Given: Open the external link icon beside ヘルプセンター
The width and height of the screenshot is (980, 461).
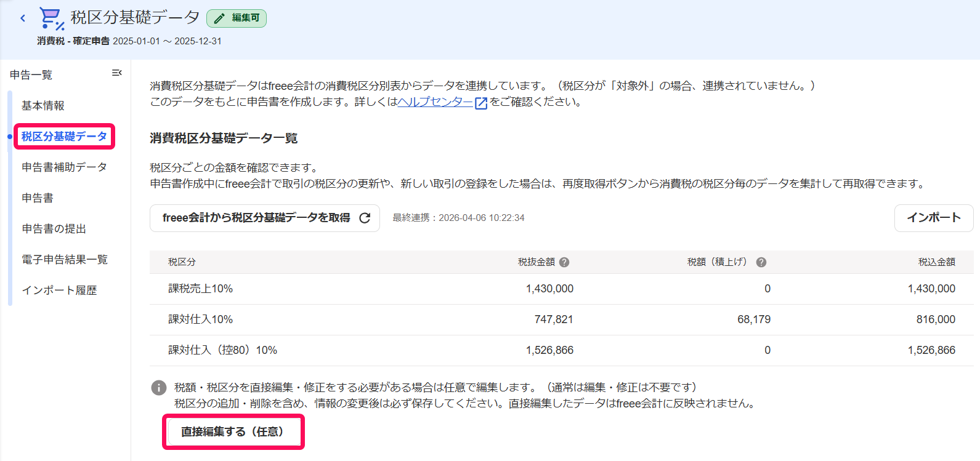Looking at the screenshot, I should point(481,103).
